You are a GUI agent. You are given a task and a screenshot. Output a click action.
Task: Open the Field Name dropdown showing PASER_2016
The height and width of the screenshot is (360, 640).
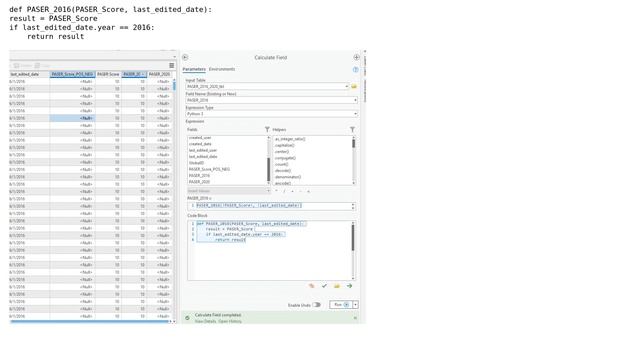pyautogui.click(x=355, y=100)
